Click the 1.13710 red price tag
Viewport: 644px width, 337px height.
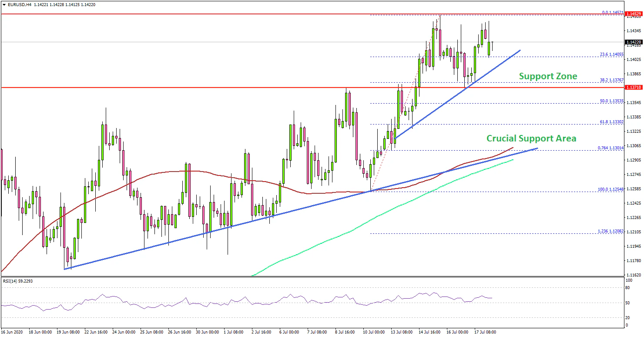pos(633,88)
